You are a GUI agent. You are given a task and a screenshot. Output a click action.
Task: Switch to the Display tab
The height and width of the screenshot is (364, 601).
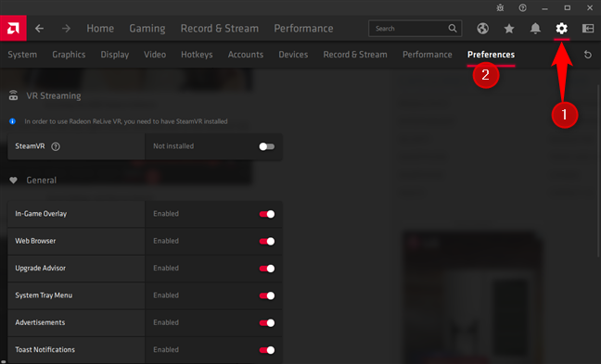click(115, 55)
